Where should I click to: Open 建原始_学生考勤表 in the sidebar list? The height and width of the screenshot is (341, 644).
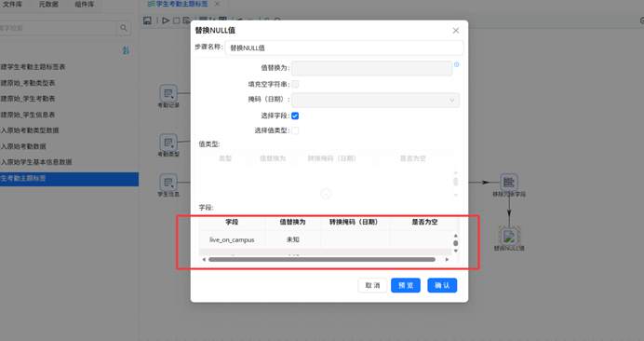point(28,99)
